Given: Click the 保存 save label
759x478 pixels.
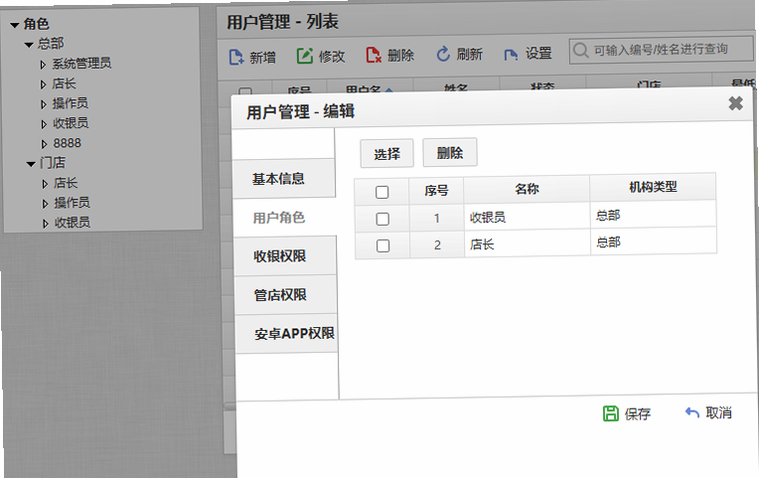Looking at the screenshot, I should click(x=638, y=414).
